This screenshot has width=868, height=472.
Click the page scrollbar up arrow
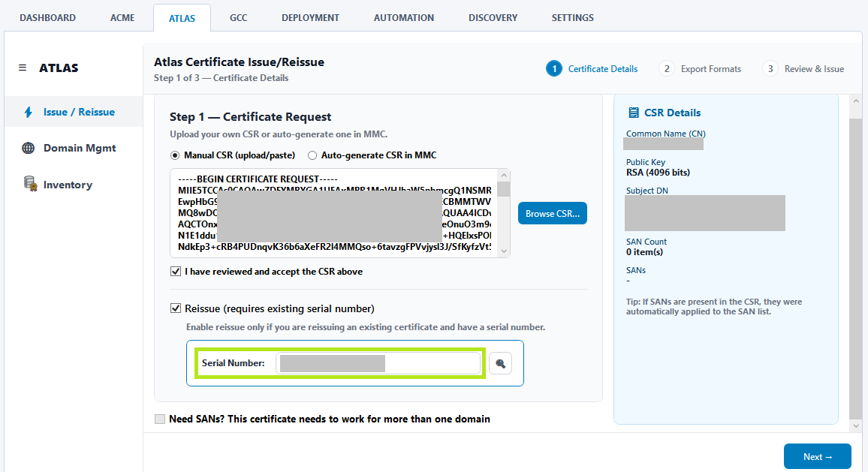point(856,101)
